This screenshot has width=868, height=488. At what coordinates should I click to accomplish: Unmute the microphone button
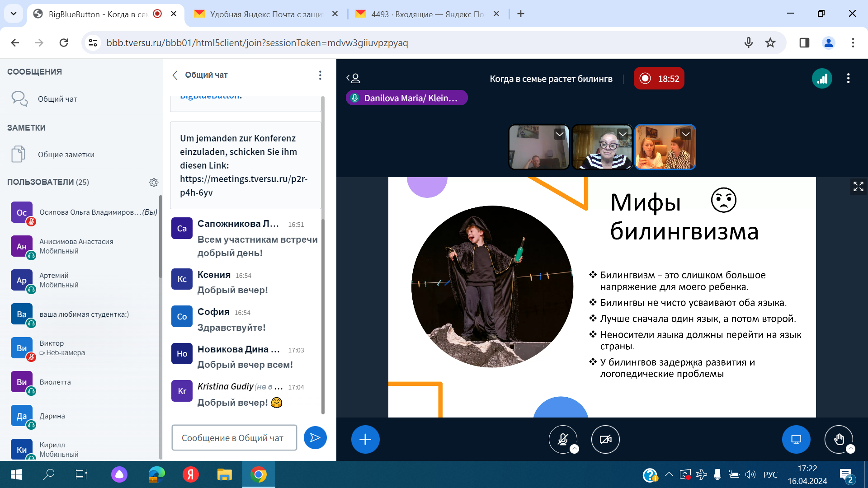562,439
